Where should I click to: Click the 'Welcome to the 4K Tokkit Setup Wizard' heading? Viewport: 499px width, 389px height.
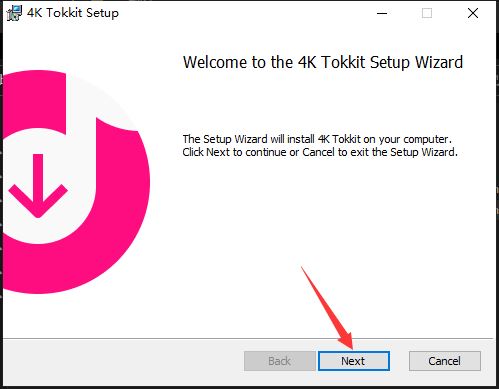click(x=323, y=62)
